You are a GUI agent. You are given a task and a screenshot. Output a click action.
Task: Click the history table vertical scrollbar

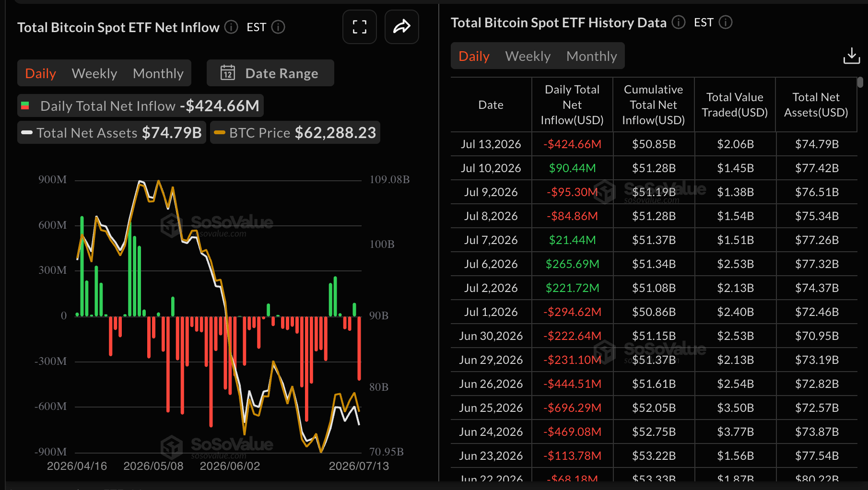point(860,82)
